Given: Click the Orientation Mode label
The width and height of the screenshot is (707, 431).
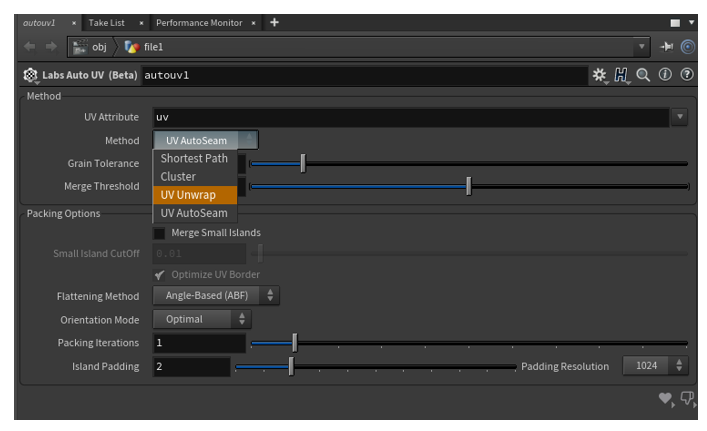Looking at the screenshot, I should tap(100, 320).
